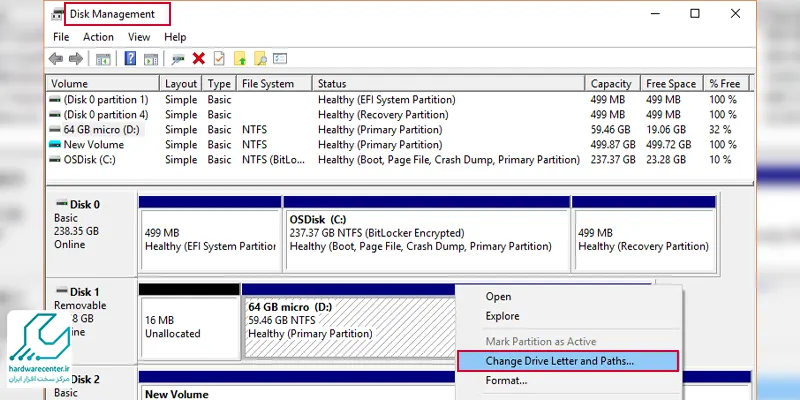Toggle the Show/Hide Action Pane icon
Viewport: 800px width, 400px height.
[151, 59]
